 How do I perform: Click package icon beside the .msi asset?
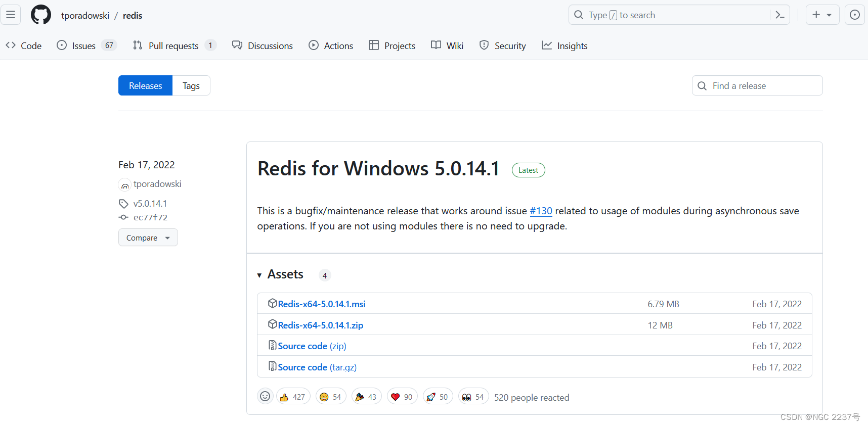point(273,303)
